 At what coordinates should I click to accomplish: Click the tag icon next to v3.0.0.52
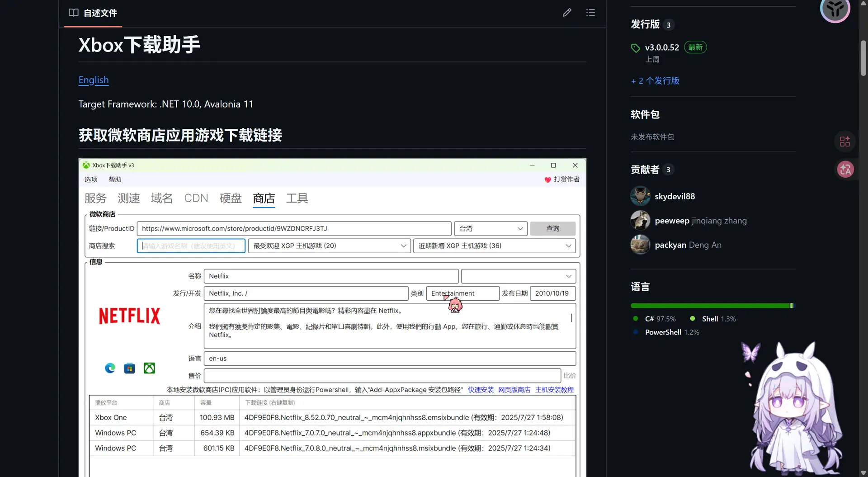click(636, 48)
